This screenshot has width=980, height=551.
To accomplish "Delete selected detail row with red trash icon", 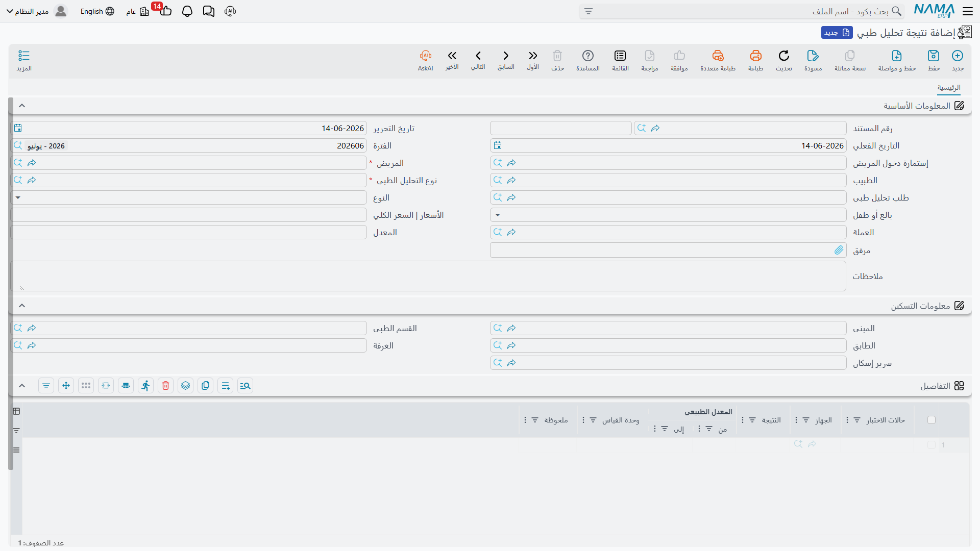I will pos(165,386).
